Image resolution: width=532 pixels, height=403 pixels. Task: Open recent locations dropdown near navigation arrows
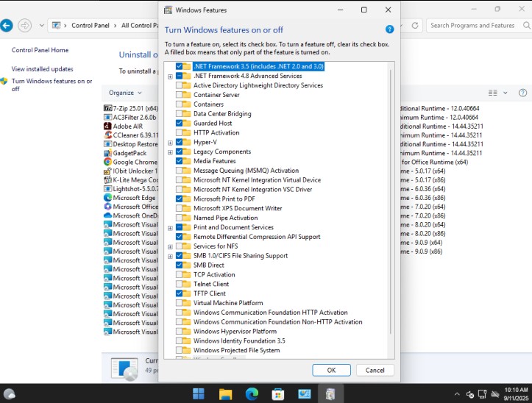click(x=41, y=26)
